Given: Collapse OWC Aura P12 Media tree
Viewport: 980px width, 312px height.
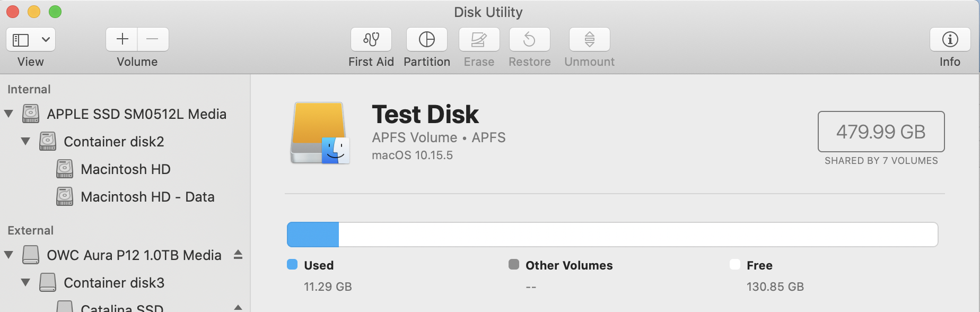Looking at the screenshot, I should tap(8, 255).
